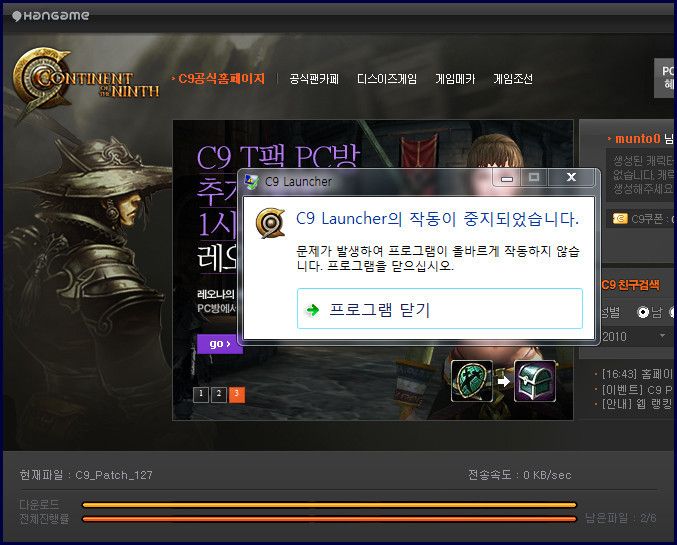677x545 pixels.
Task: Click the green arrow icon beside 프로그램 닫기
Action: tap(312, 310)
